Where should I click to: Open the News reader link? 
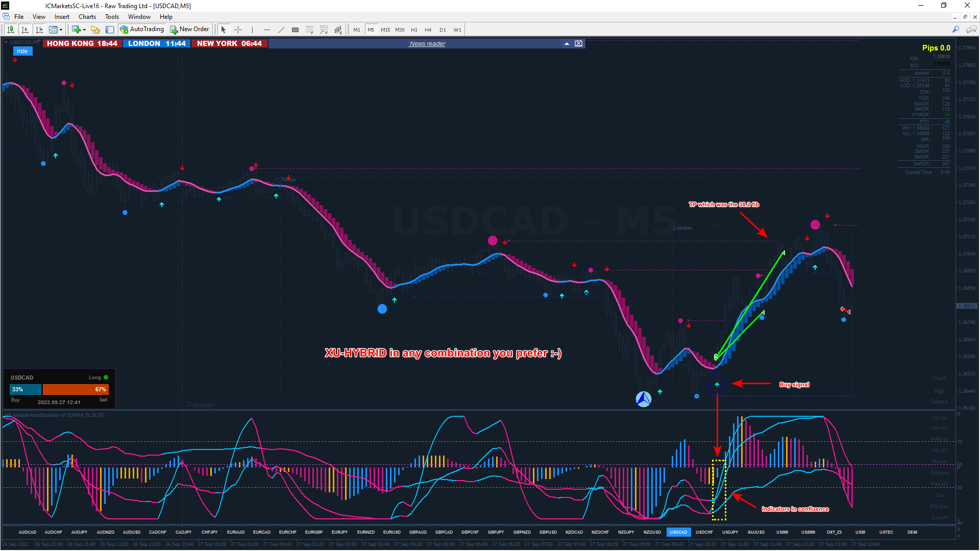[x=428, y=44]
